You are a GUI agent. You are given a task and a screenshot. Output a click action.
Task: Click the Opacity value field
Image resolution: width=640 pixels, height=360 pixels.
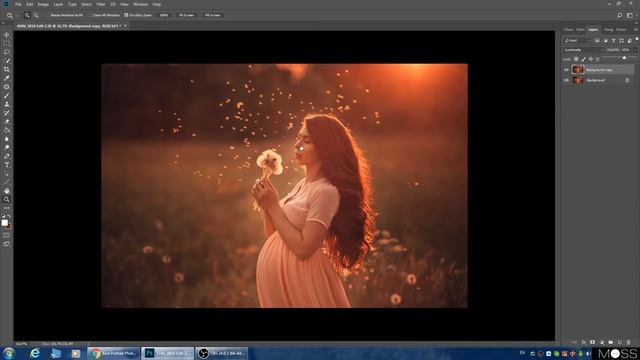coord(626,50)
